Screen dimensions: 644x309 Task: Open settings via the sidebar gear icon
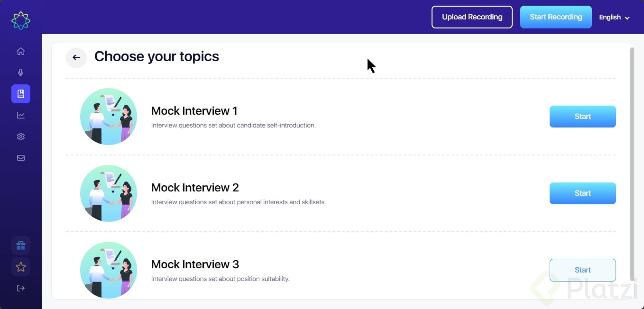coord(21,136)
